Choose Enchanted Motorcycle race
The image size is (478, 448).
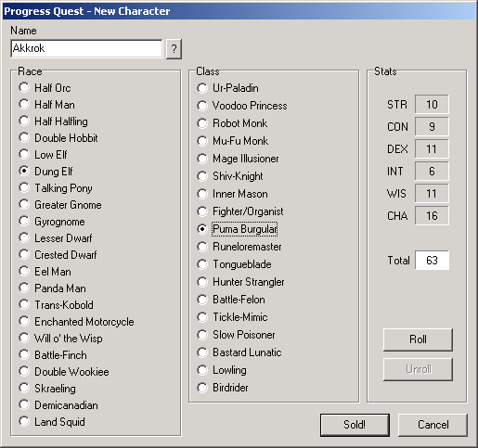pos(76,322)
